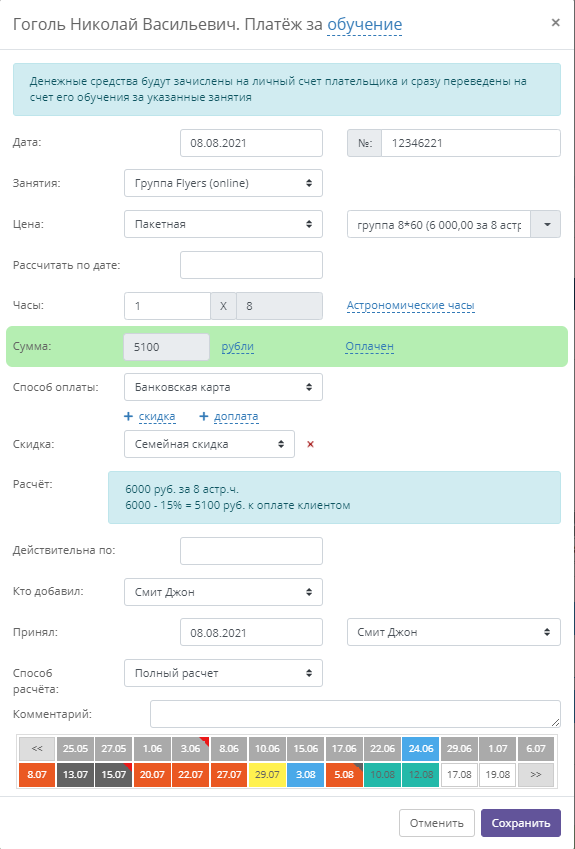Go to later lesson dates with the >> arrow

536,775
